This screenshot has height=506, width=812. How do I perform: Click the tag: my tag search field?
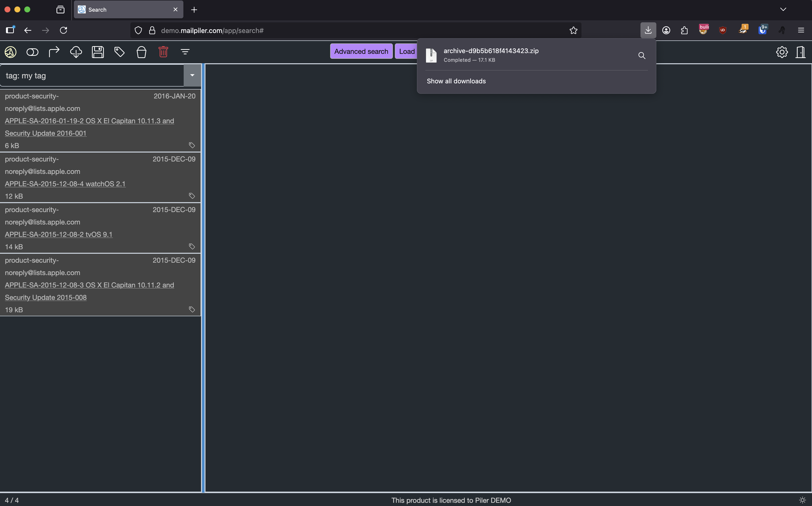pyautogui.click(x=92, y=76)
